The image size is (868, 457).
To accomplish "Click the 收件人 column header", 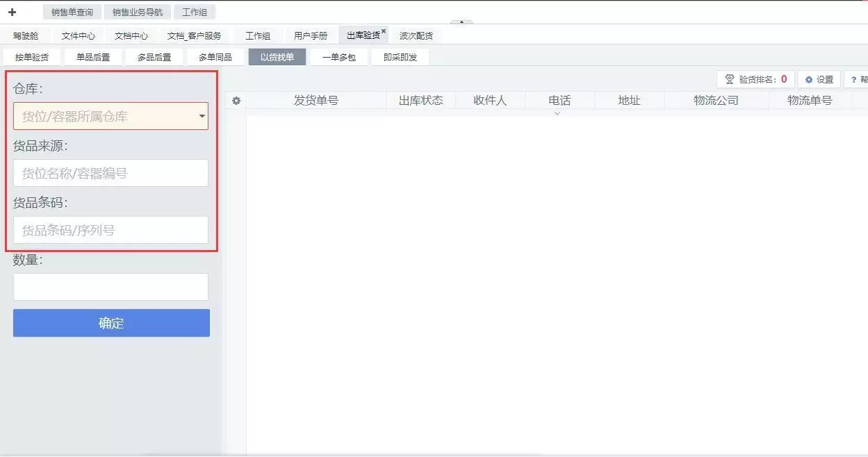I will (x=490, y=101).
